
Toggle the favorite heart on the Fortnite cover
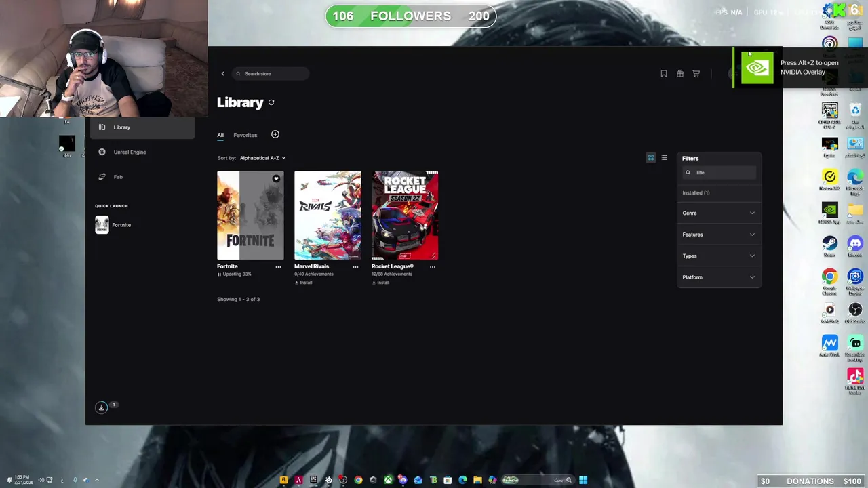(276, 179)
